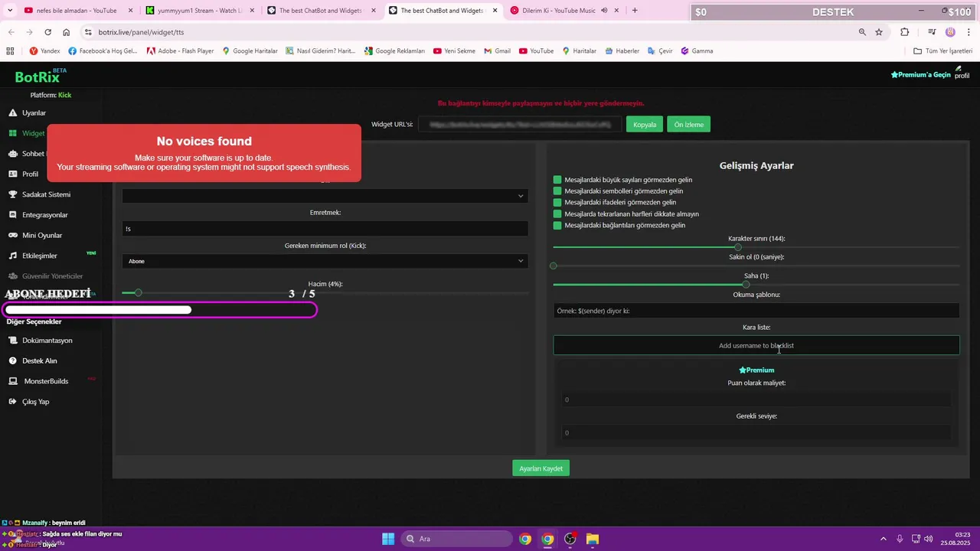Click the Puan olarak maliyet input field

(756, 399)
